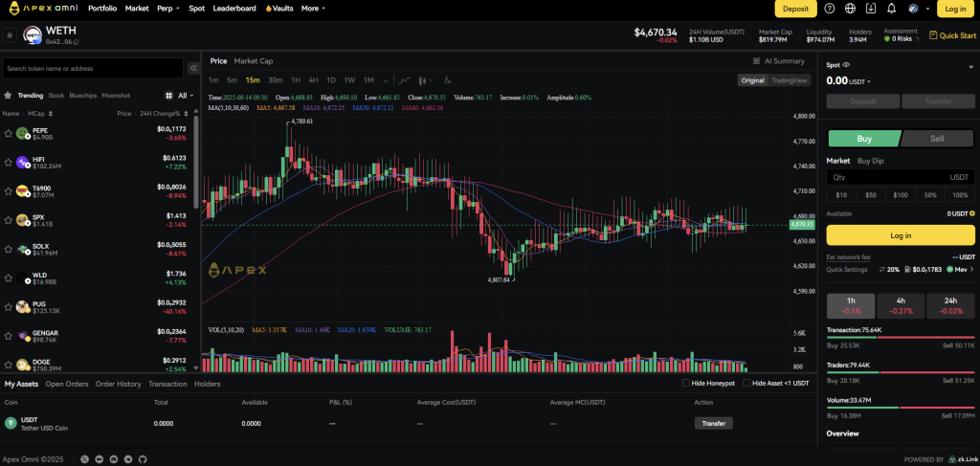980x466 pixels.
Task: Open the notifications bell
Action: 891,9
